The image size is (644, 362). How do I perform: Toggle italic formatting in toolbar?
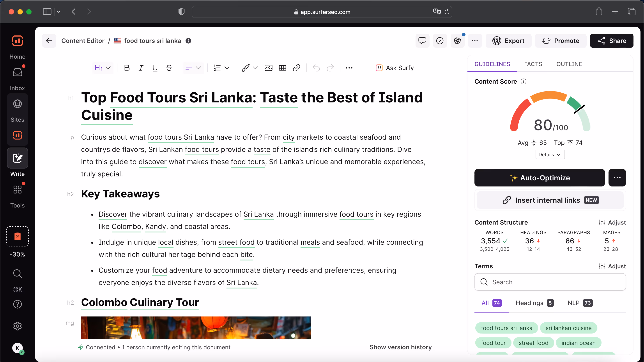pos(141,68)
